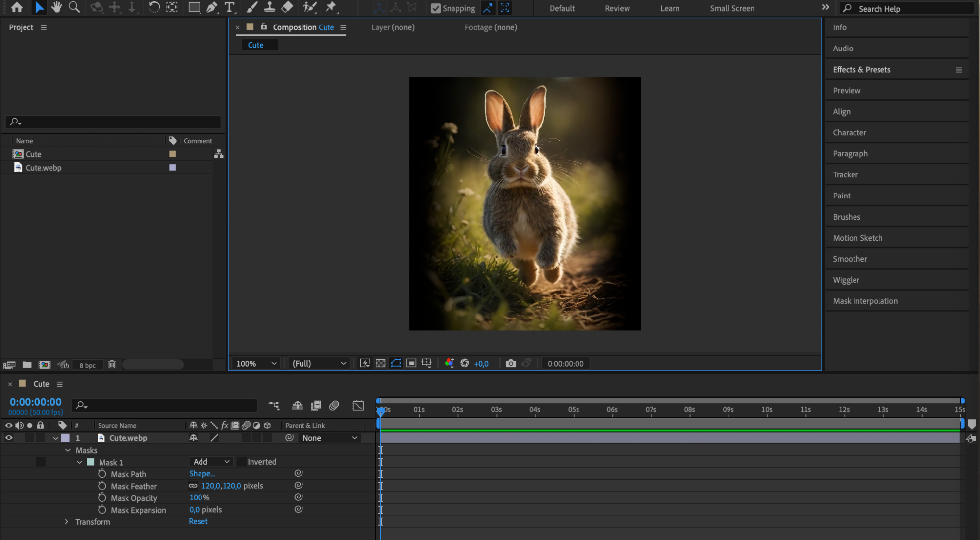Select the Type text tool

tap(229, 7)
